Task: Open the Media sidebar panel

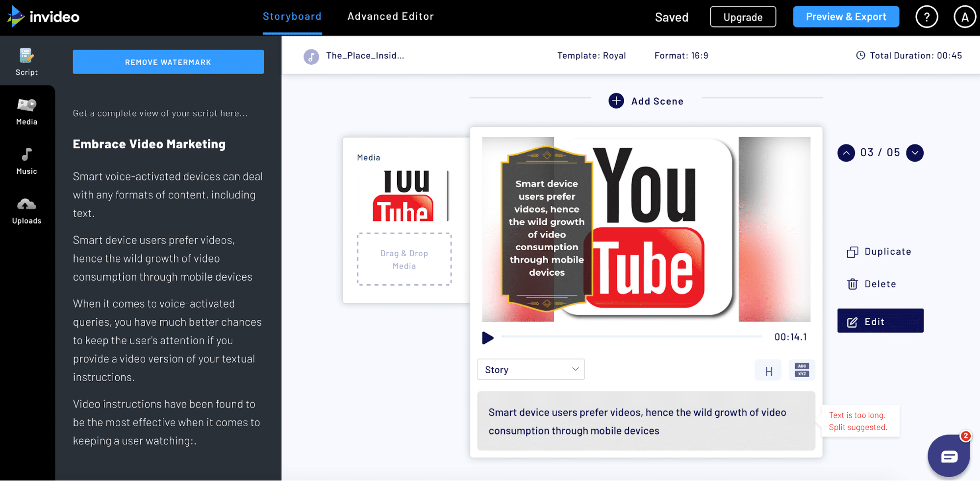Action: click(26, 112)
